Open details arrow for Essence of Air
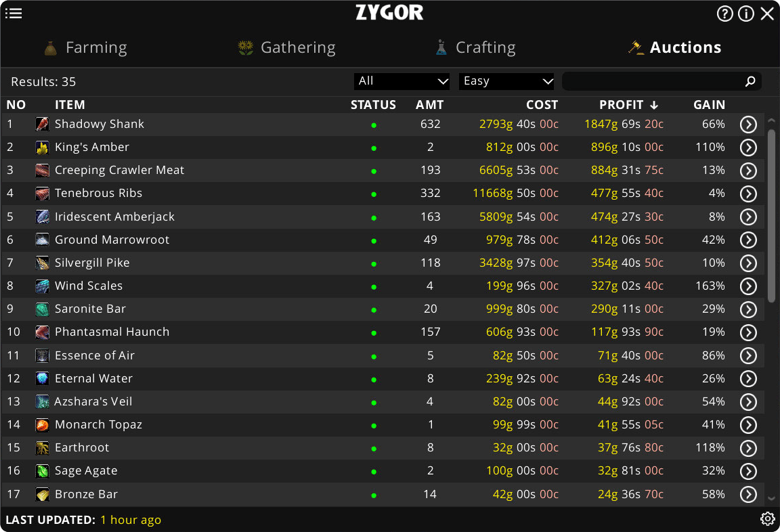Viewport: 780px width, 532px height. coord(748,355)
